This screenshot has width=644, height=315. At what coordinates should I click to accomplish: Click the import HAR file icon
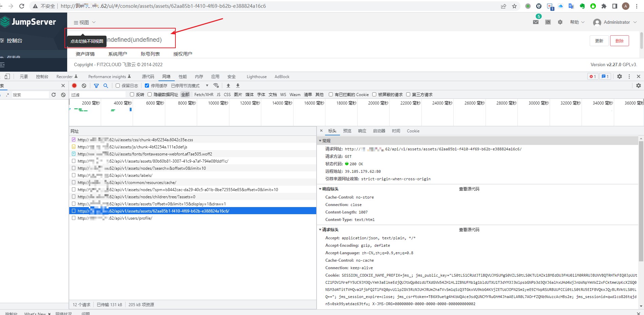coord(228,86)
